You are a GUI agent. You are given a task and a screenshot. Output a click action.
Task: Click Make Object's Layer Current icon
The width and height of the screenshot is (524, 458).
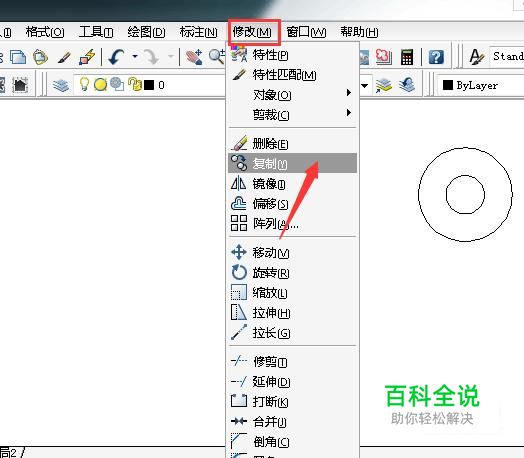[x=383, y=85]
